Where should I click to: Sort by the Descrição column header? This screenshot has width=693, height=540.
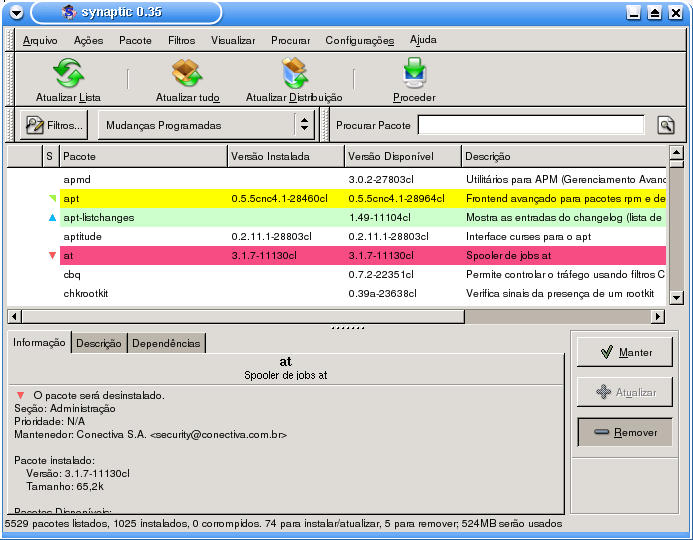pyautogui.click(x=564, y=156)
